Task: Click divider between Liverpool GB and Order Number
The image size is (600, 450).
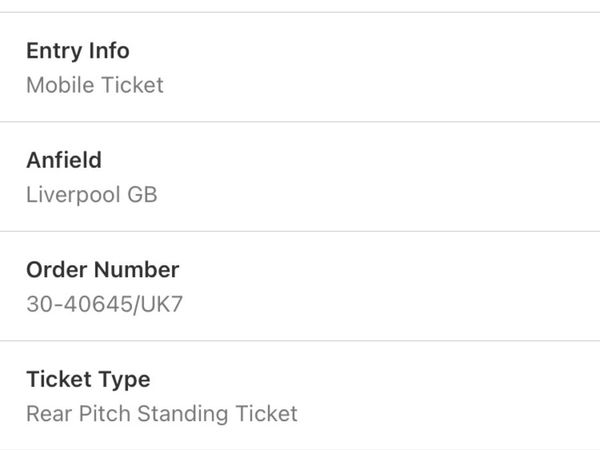Action: 300,231
